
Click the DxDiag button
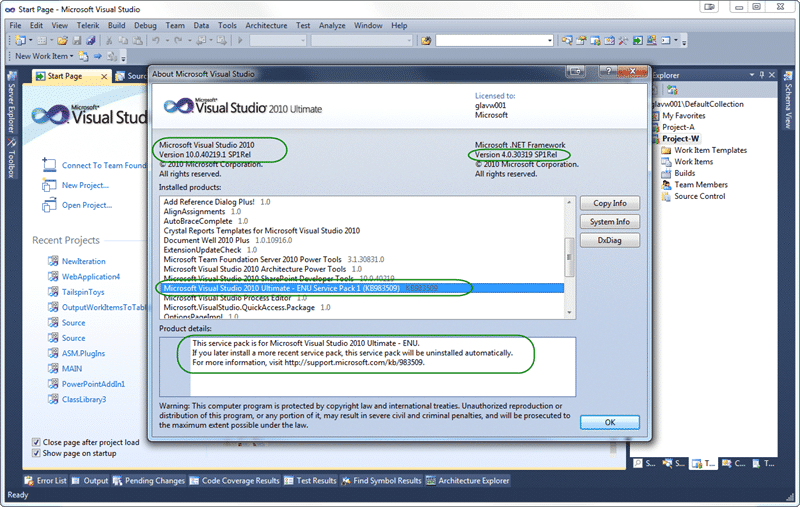tap(610, 240)
